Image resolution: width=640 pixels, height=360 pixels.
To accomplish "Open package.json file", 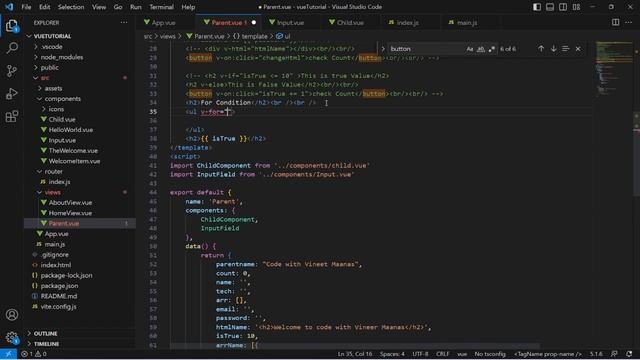I will tap(59, 286).
